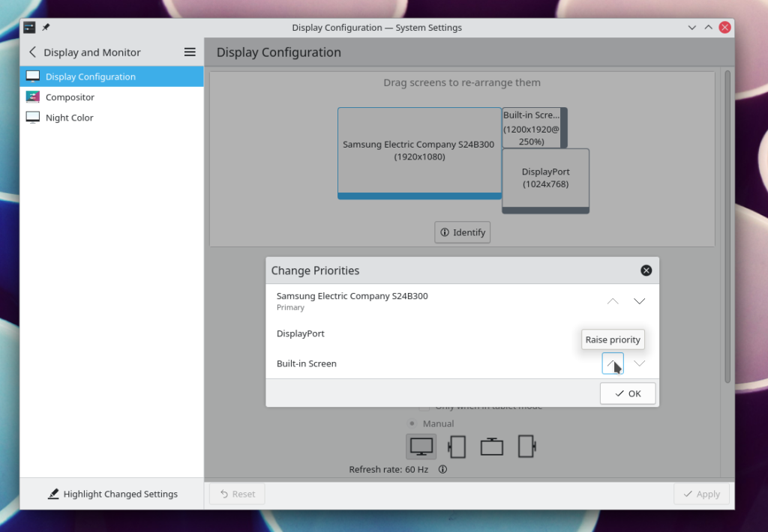Toggle the pin window icon in title bar

click(46, 28)
